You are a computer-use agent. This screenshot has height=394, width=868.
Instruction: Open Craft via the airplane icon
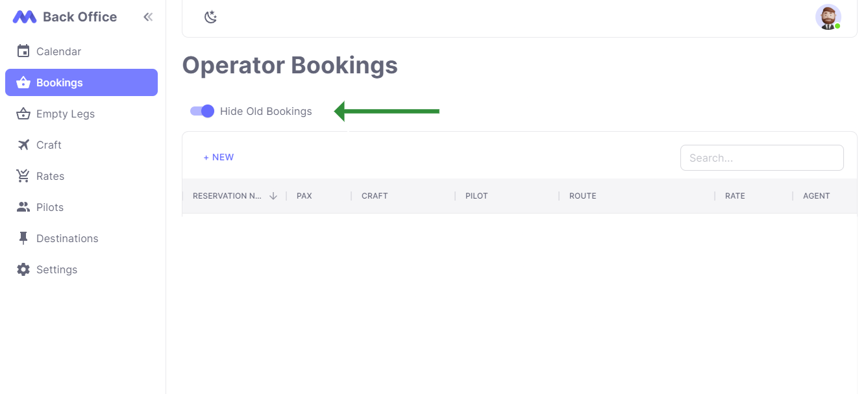pos(23,145)
